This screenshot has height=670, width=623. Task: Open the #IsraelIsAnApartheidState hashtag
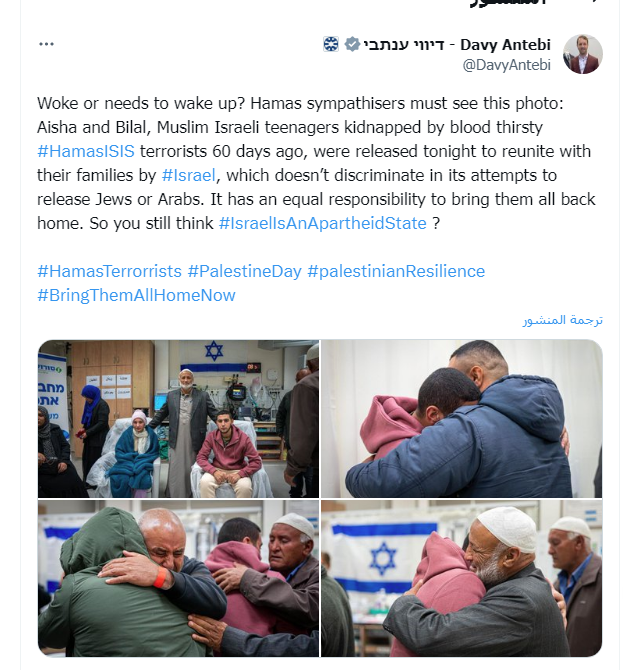(323, 223)
